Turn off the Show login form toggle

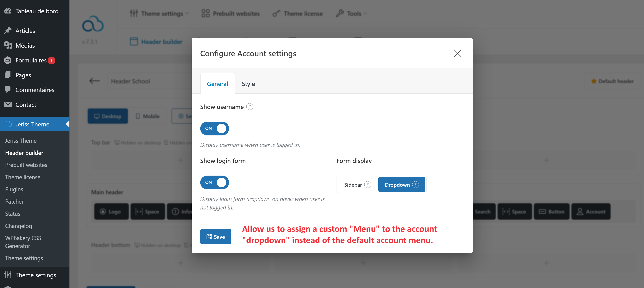[214, 182]
